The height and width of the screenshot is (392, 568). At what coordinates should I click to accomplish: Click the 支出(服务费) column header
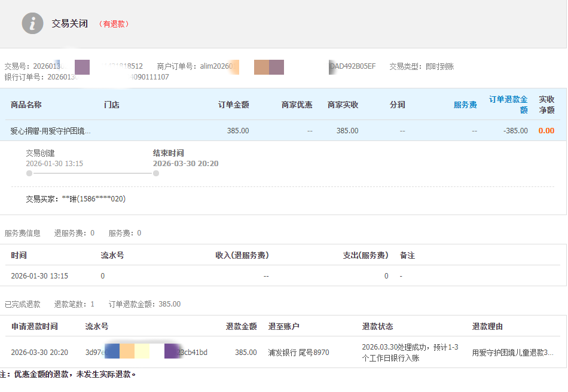point(365,255)
